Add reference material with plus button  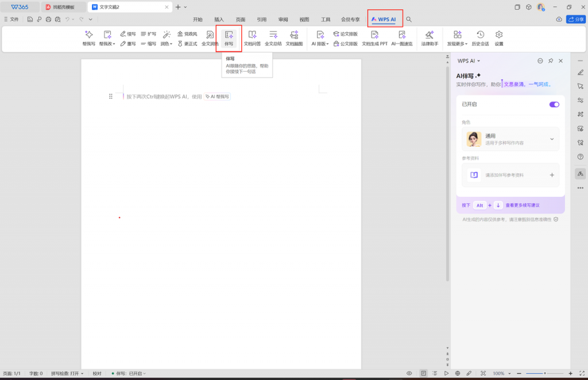552,175
